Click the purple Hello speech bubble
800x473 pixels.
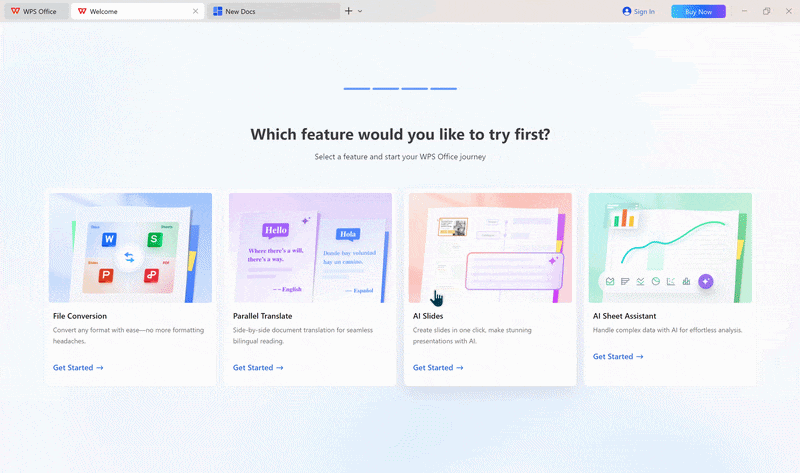(x=276, y=231)
